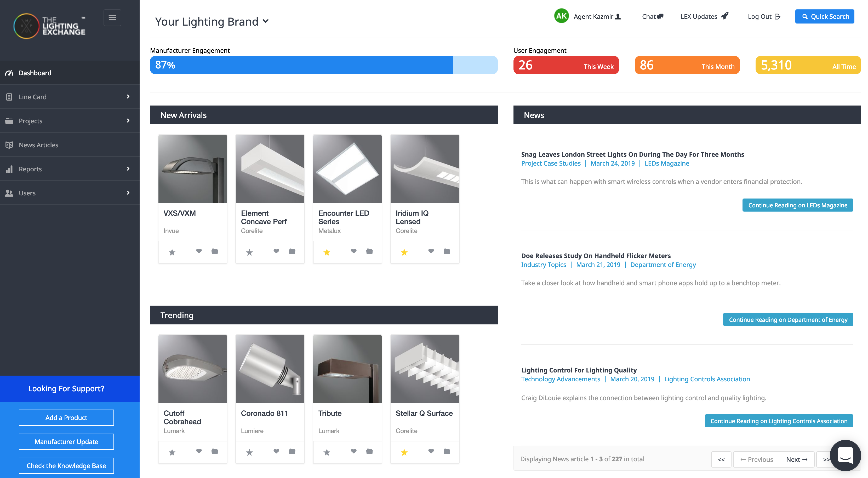Click the folder icon on VXS/VXM card

pos(215,251)
